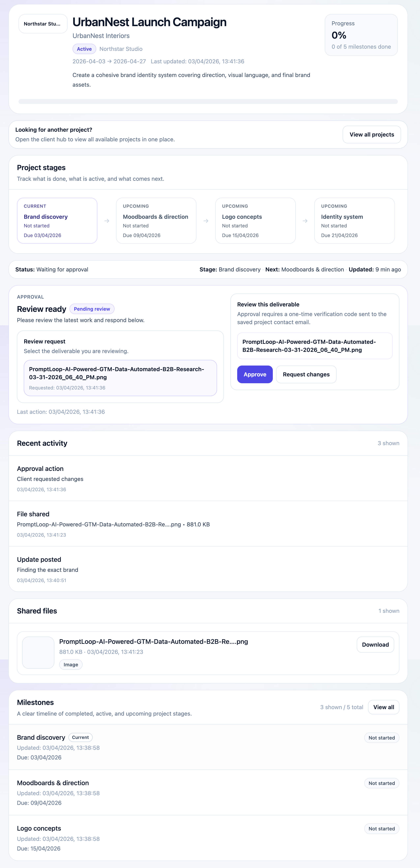The height and width of the screenshot is (868, 420).
Task: Open the File shared activity entry
Action: tap(113, 523)
